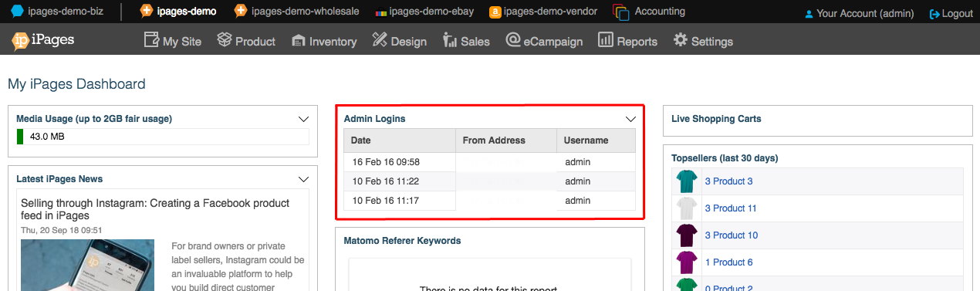Collapse the Admin Logins panel
The height and width of the screenshot is (291, 980).
pos(630,119)
